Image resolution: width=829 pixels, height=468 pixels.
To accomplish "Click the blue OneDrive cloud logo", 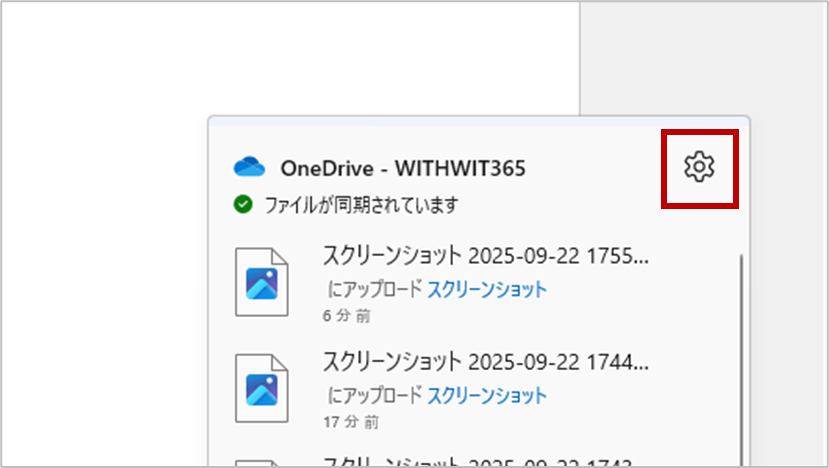I will (x=248, y=167).
